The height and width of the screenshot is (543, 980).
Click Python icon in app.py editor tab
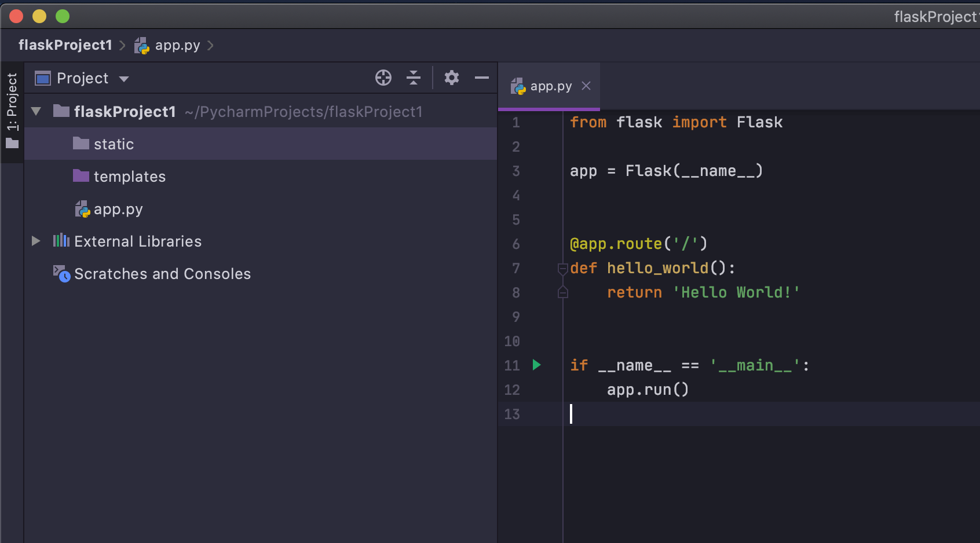(518, 86)
